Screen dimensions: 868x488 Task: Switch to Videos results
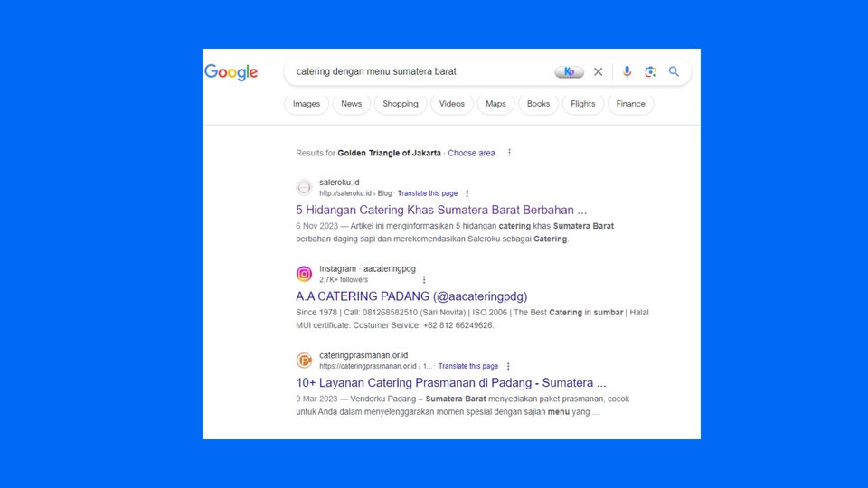pyautogui.click(x=452, y=104)
